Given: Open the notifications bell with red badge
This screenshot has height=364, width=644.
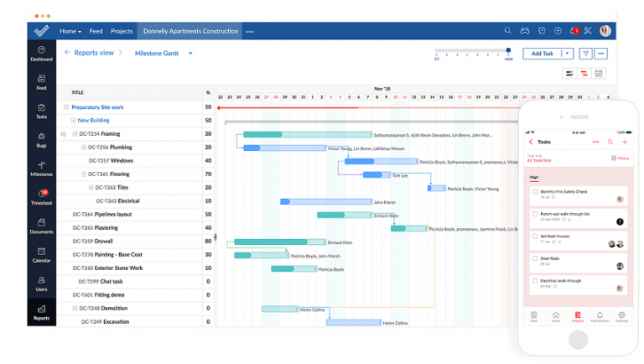Looking at the screenshot, I should click(x=574, y=31).
